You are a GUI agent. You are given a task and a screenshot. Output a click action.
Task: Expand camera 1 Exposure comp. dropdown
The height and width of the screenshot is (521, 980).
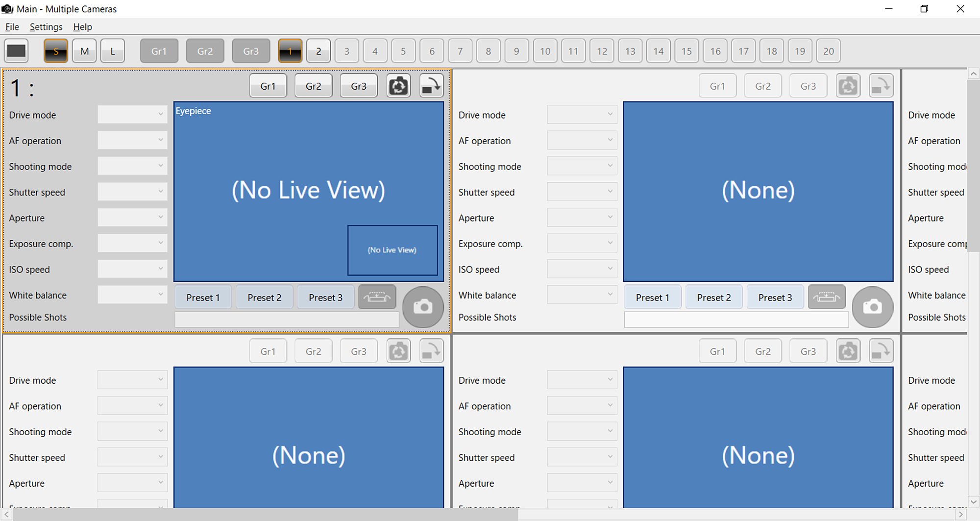point(132,243)
